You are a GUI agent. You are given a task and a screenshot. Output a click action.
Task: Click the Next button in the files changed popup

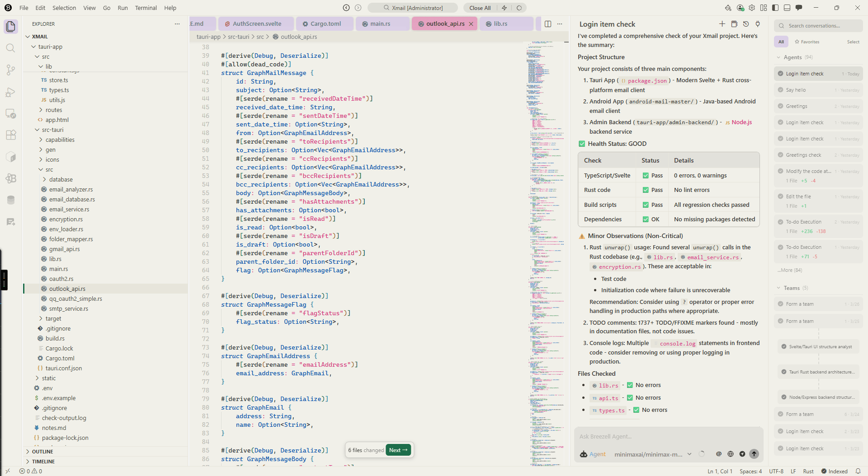pos(397,450)
